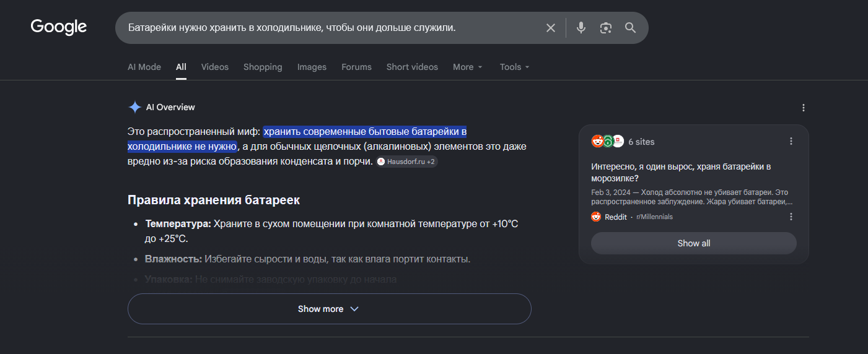Open search by image camera icon
Viewport: 868px width, 354px height.
606,28
